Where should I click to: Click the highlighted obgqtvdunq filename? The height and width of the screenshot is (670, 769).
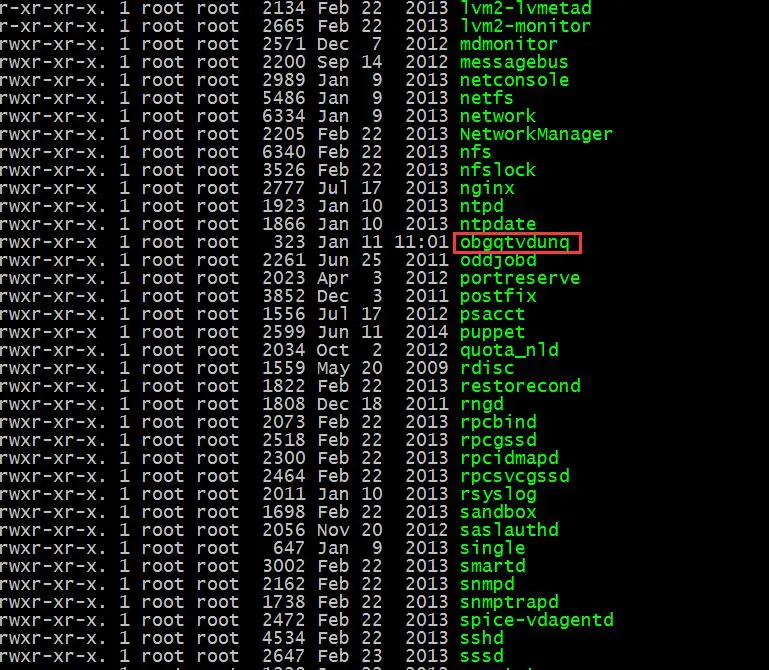point(514,243)
